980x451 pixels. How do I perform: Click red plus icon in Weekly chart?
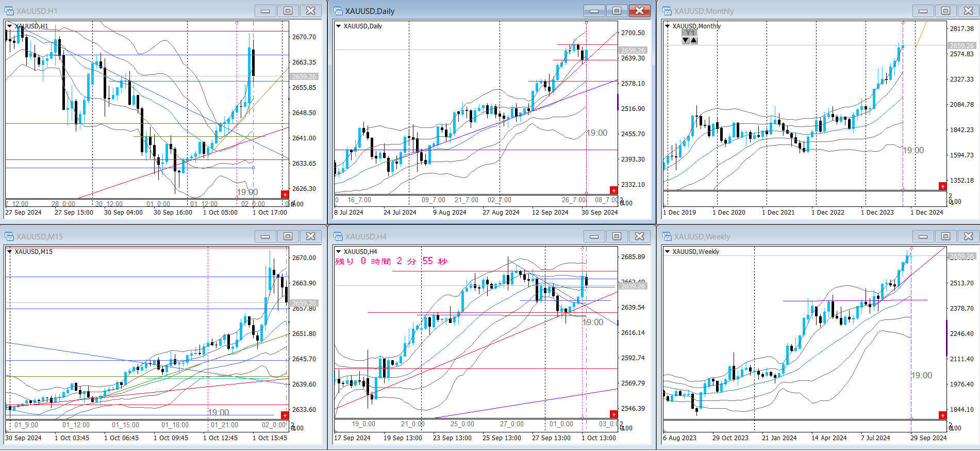click(x=942, y=415)
